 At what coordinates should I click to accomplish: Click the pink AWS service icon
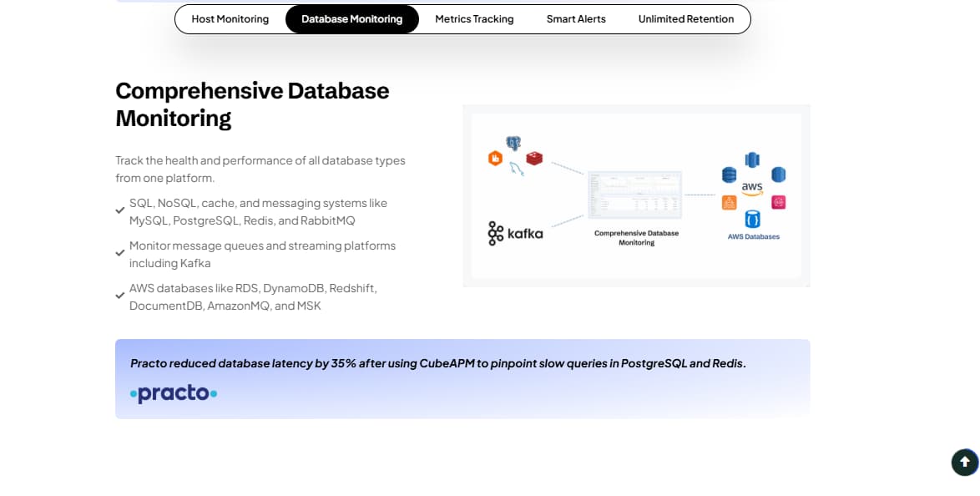[779, 202]
